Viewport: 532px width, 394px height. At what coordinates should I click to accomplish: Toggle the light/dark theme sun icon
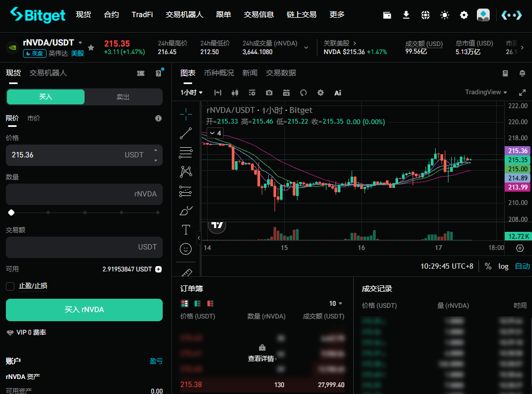click(x=444, y=15)
